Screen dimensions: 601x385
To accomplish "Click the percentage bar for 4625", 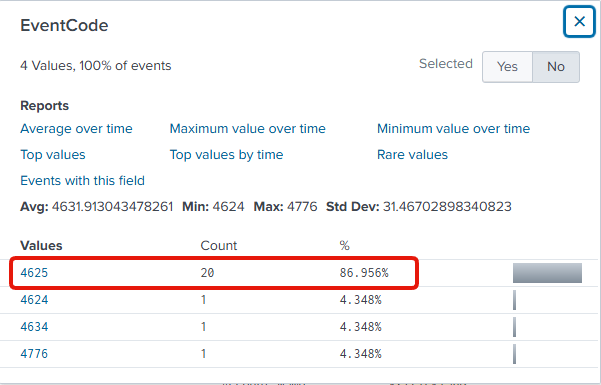I will [x=547, y=273].
